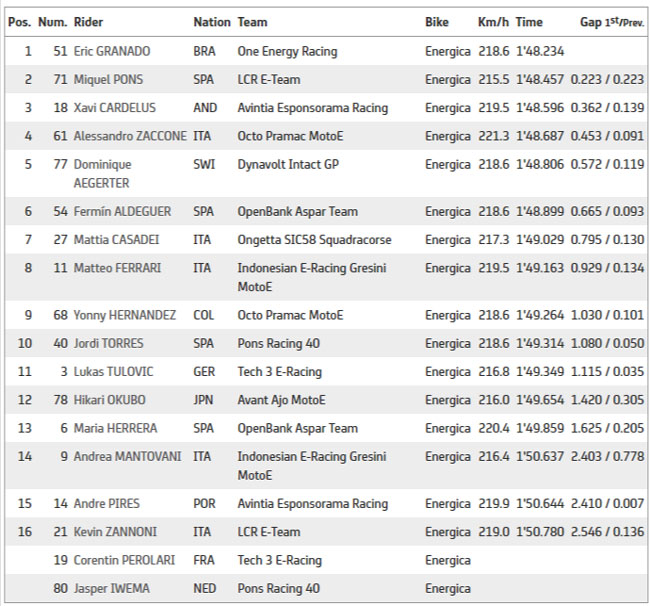The height and width of the screenshot is (606, 650).
Task: Click gap value 2.410 / 0.007
Action: [x=607, y=504]
